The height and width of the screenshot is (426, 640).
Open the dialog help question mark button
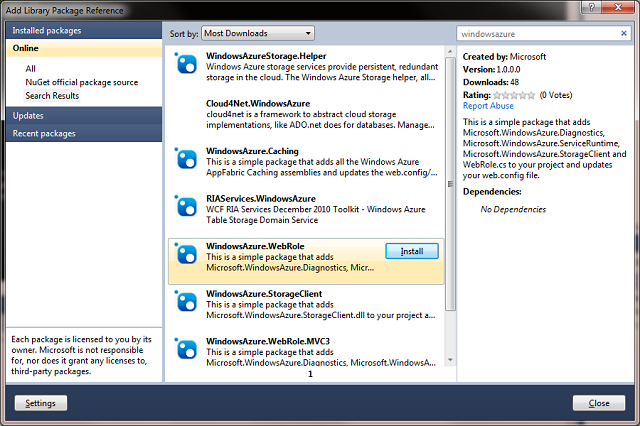(x=591, y=7)
